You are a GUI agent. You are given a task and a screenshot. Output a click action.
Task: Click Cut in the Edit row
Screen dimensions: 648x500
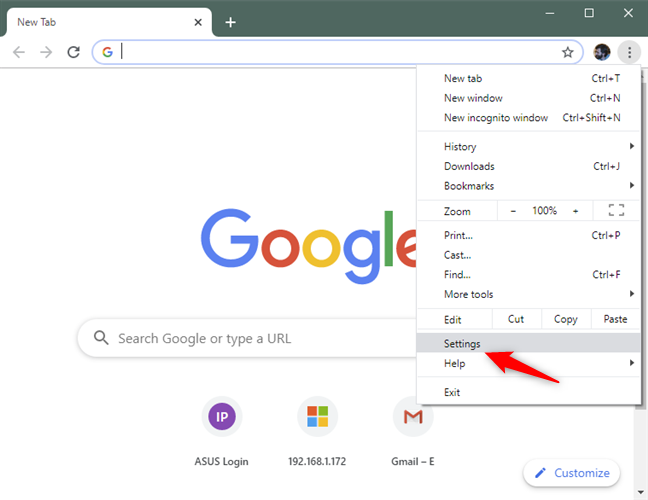point(516,319)
